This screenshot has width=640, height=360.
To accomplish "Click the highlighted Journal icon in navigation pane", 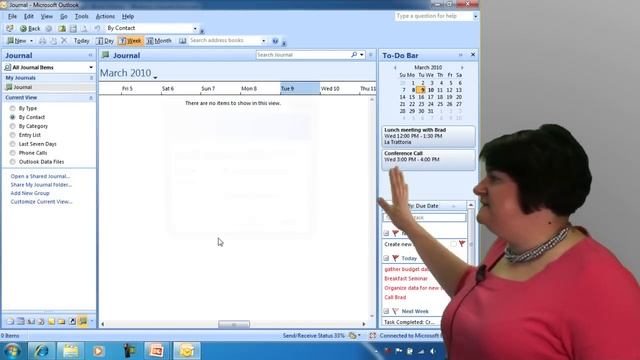I will (83, 322).
